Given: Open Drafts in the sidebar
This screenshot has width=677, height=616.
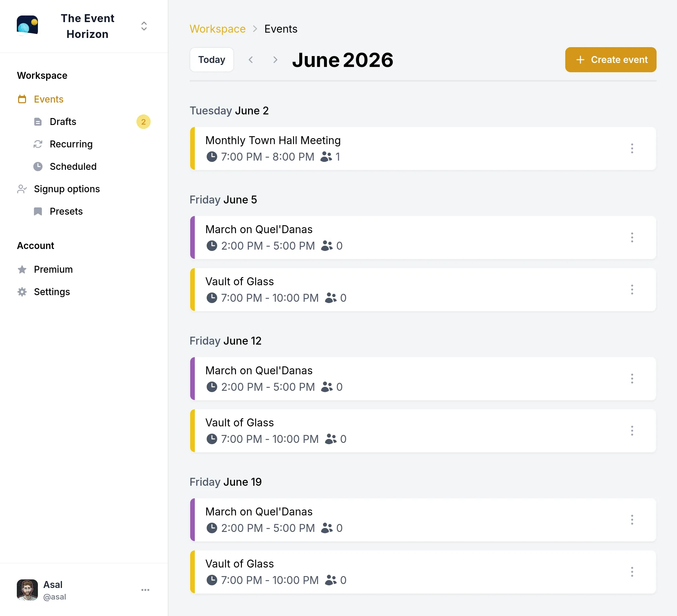Looking at the screenshot, I should click(x=63, y=122).
